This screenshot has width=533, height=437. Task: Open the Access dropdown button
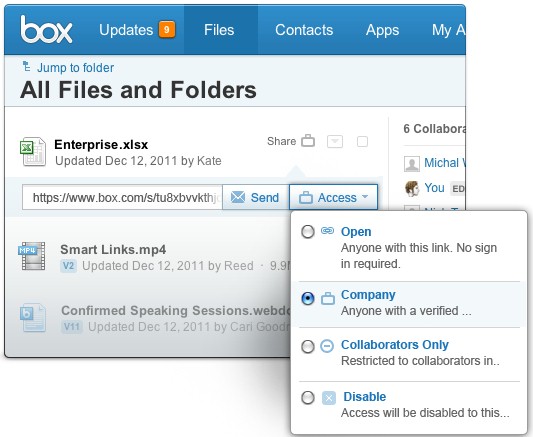333,197
